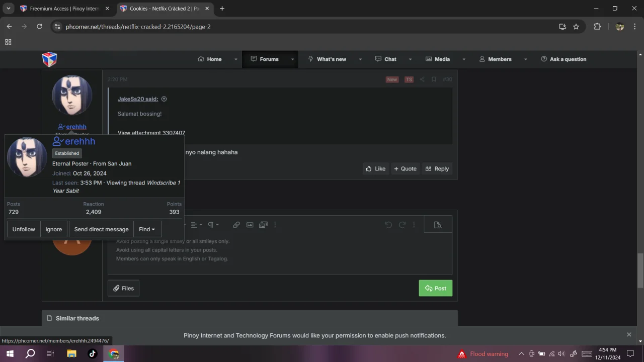Insert a link in the editor
The width and height of the screenshot is (644, 362).
coord(236,225)
